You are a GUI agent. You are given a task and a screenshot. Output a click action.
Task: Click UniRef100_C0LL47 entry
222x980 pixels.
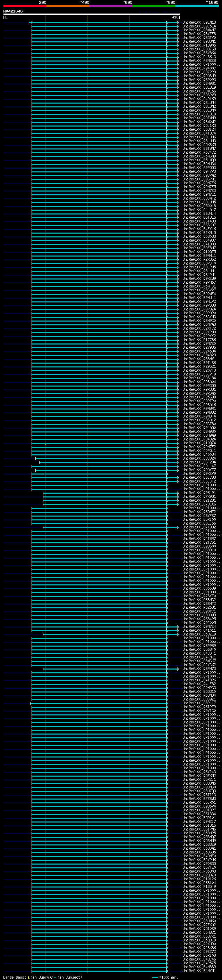[x=199, y=466]
